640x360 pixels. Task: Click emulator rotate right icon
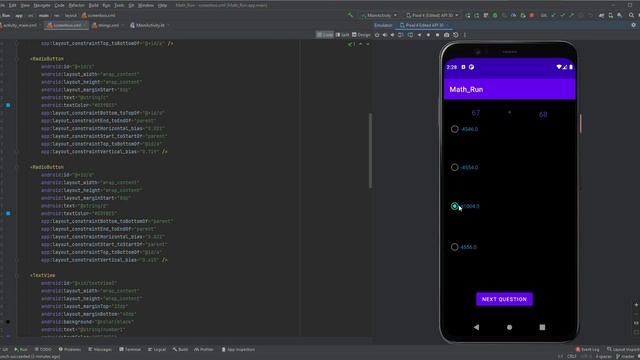[x=410, y=35]
